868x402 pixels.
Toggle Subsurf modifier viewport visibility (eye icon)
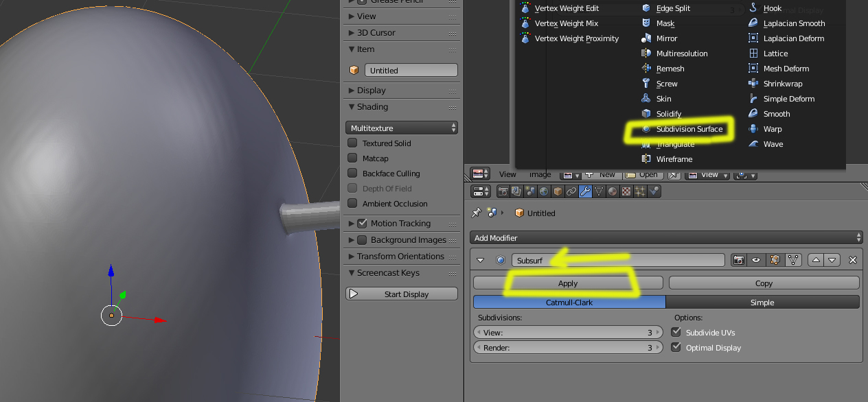tap(756, 260)
